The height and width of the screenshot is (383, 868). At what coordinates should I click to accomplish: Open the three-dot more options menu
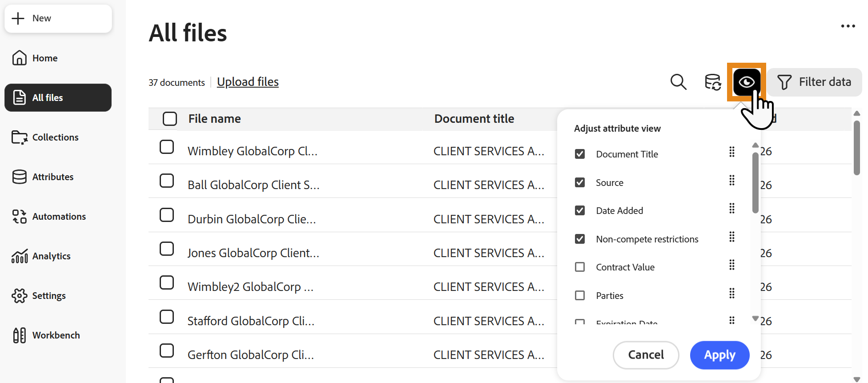click(x=848, y=26)
